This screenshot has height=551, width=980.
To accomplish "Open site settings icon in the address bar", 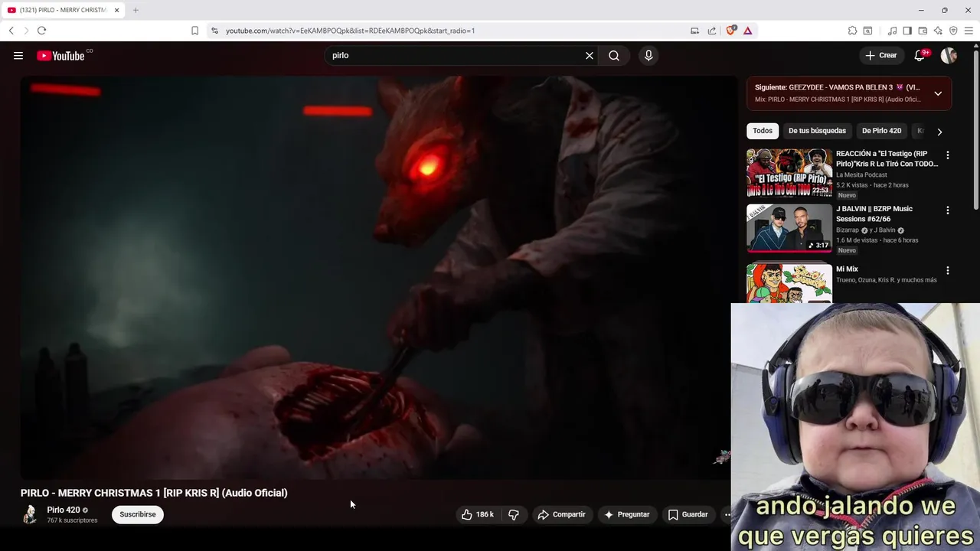I will (214, 31).
